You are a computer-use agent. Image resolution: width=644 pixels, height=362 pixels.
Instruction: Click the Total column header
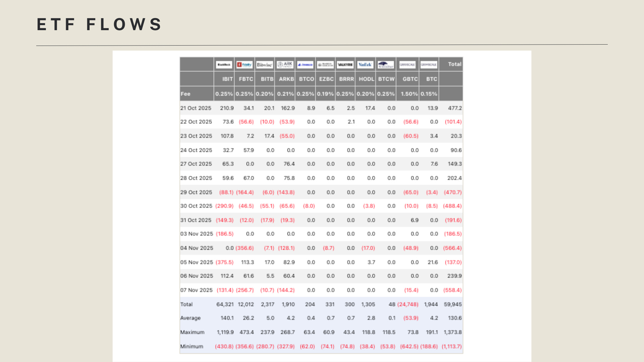pyautogui.click(x=454, y=64)
